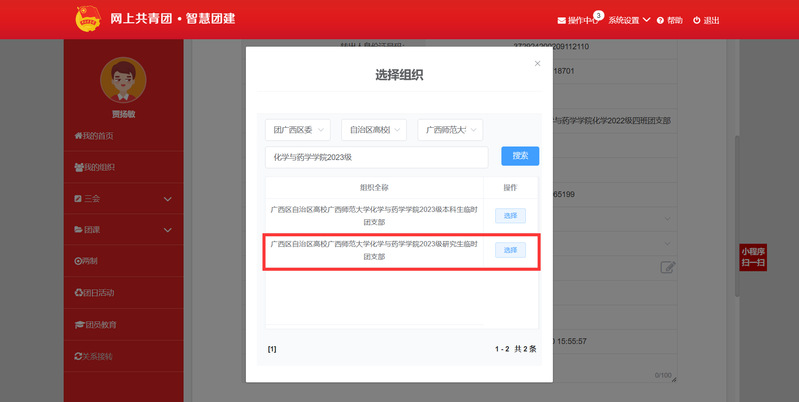Expand the 系统设置 dropdown
The height and width of the screenshot is (402, 799).
[629, 20]
